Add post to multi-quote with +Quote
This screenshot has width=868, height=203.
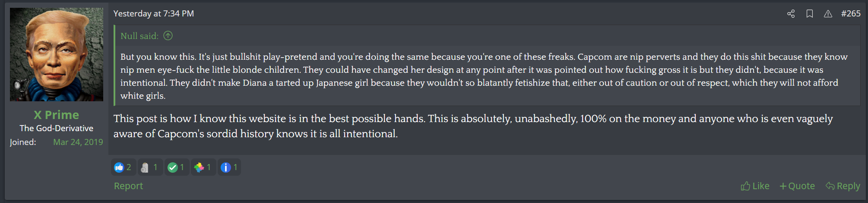click(797, 186)
